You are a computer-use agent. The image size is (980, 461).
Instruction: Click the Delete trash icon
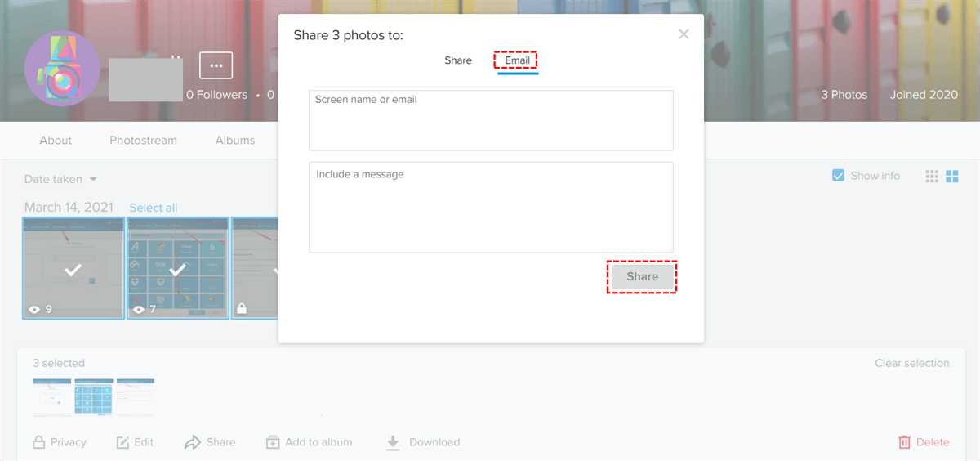(x=905, y=442)
